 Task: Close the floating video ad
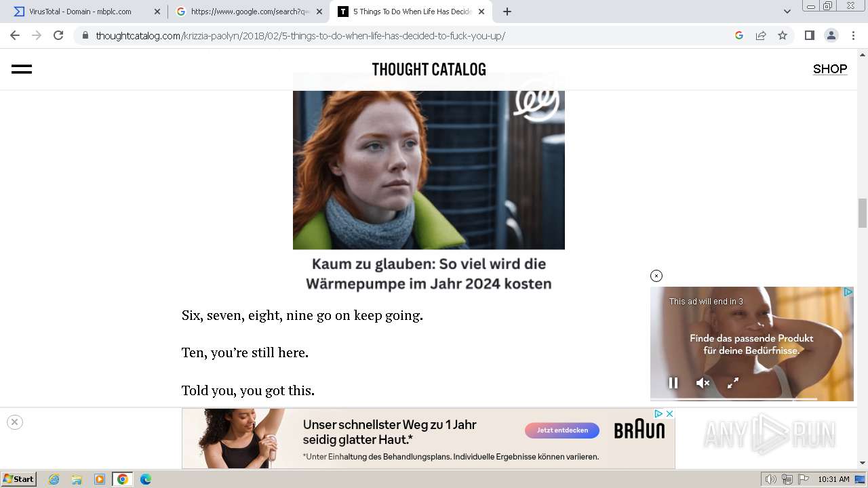pos(656,276)
